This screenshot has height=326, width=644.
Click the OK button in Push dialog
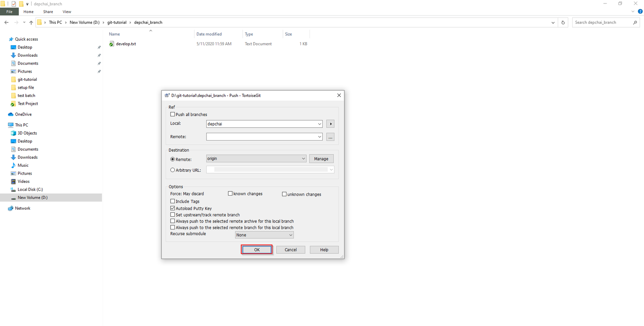coord(257,250)
